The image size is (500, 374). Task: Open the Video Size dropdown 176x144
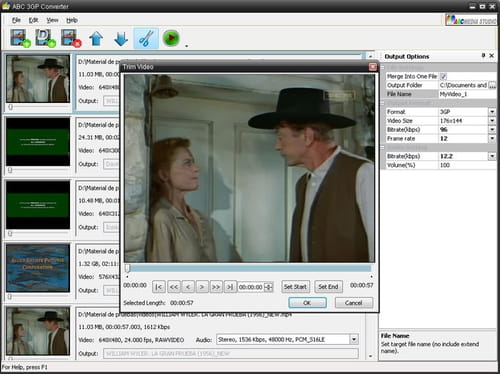[x=492, y=121]
